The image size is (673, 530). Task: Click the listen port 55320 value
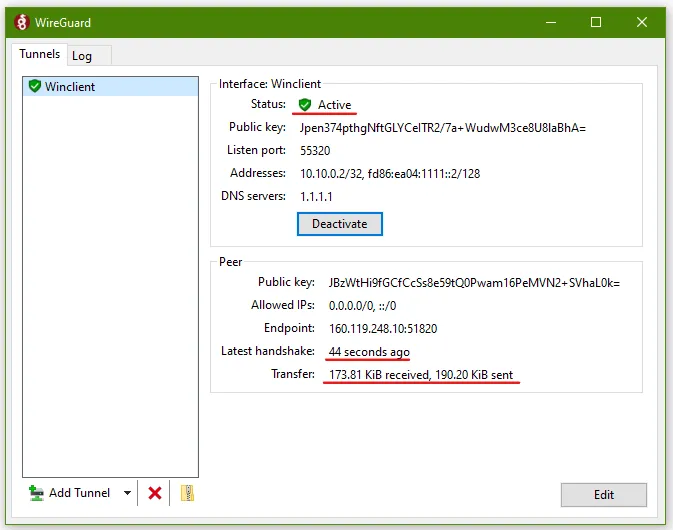[315, 151]
